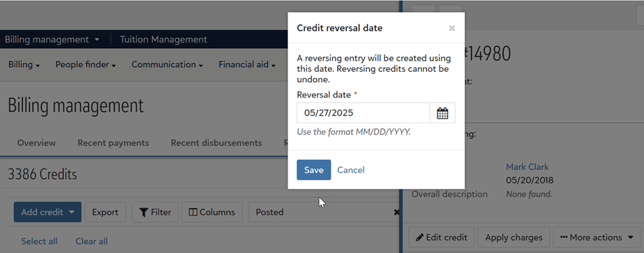
Task: Open the calendar date picker icon
Action: point(442,113)
